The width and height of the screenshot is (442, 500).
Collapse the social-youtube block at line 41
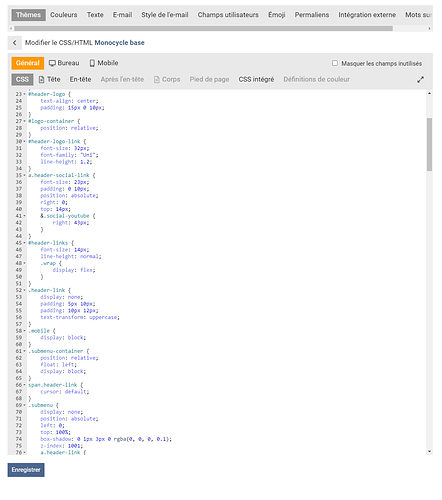tap(24, 216)
